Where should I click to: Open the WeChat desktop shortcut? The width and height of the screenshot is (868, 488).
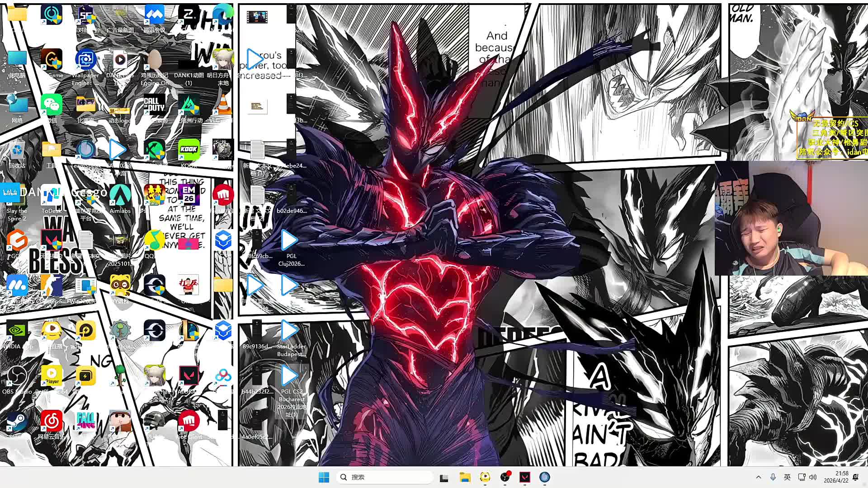pyautogui.click(x=52, y=105)
